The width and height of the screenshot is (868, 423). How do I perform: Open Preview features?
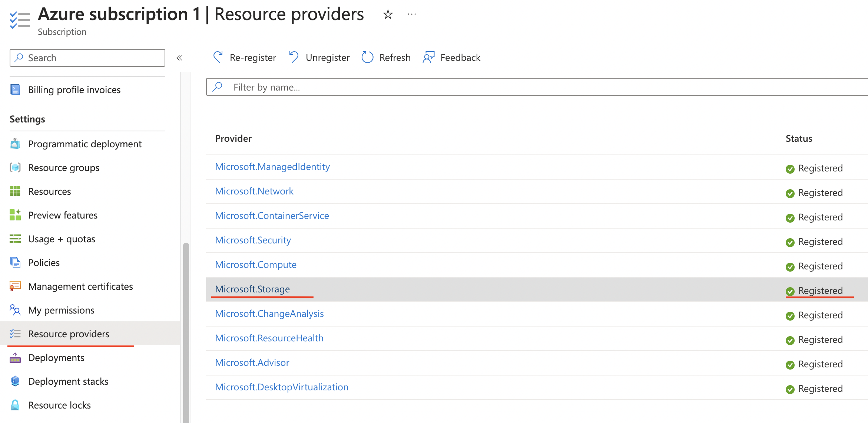[x=63, y=215]
